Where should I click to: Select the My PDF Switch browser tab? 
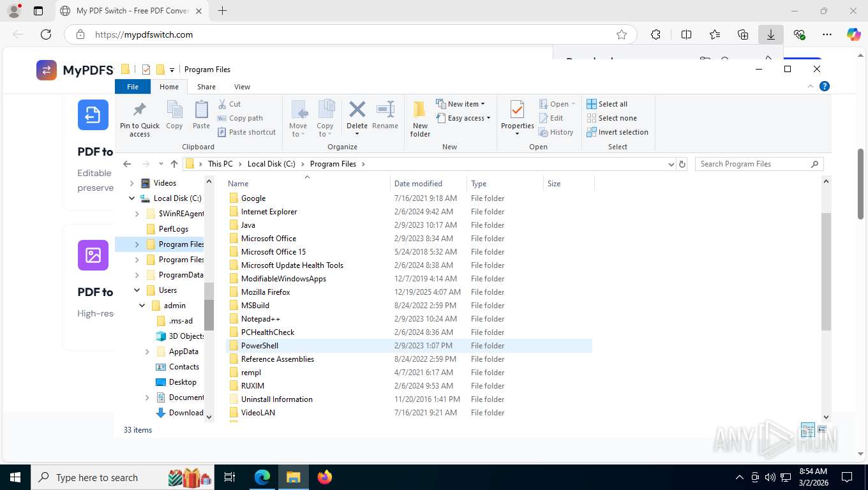pos(132,11)
